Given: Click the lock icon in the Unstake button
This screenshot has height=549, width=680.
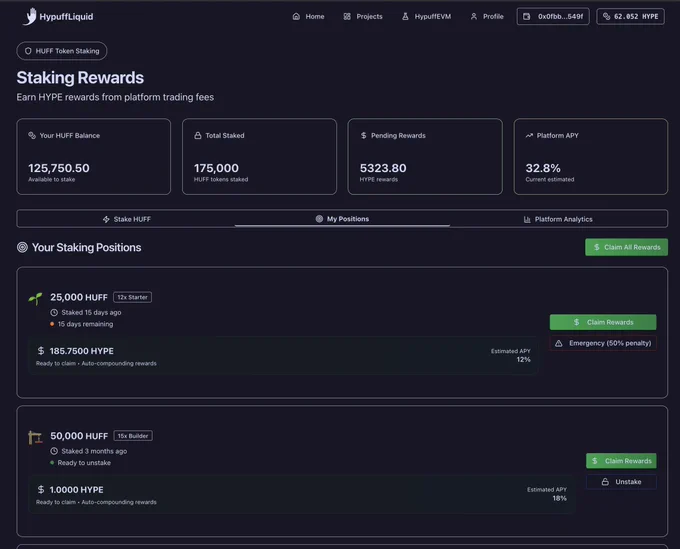Looking at the screenshot, I should click(605, 482).
